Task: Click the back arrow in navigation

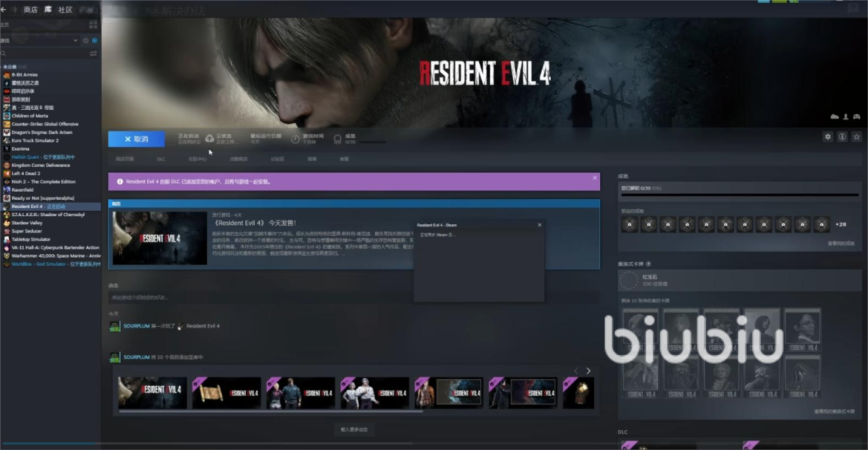Action: 3,9
